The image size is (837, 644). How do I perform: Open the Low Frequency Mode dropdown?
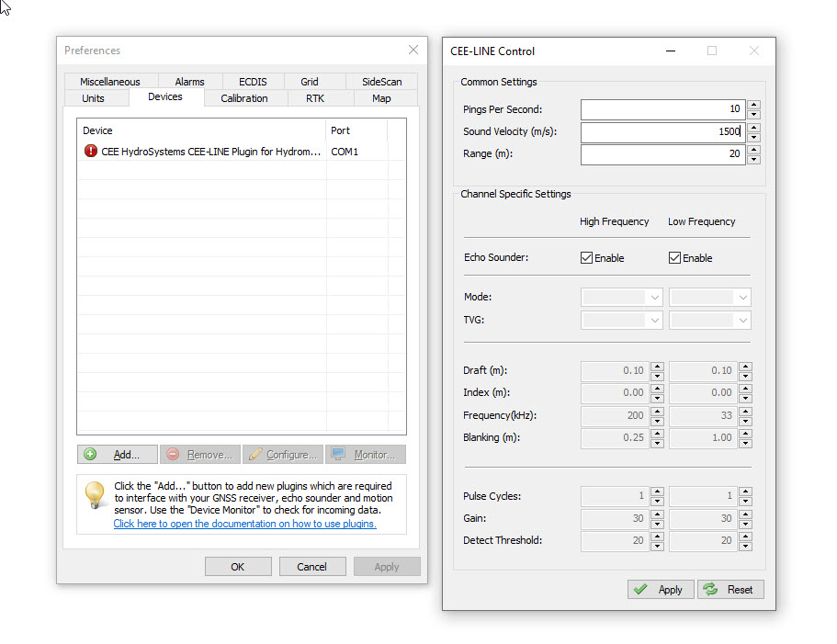tap(710, 297)
